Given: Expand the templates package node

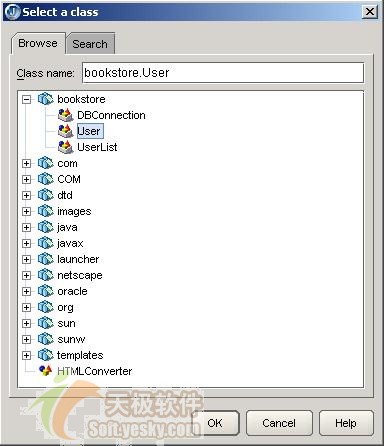Looking at the screenshot, I should coord(26,355).
